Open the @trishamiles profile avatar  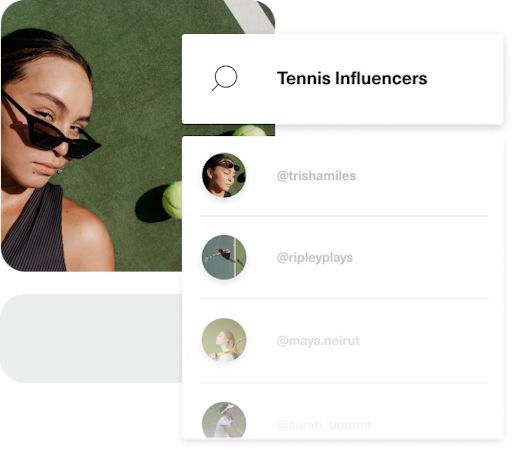pyautogui.click(x=224, y=175)
